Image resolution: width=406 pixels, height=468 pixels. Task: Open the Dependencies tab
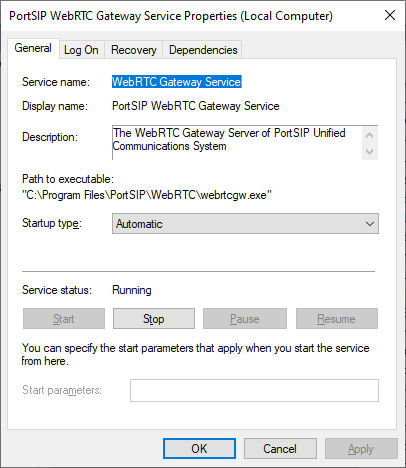click(203, 50)
